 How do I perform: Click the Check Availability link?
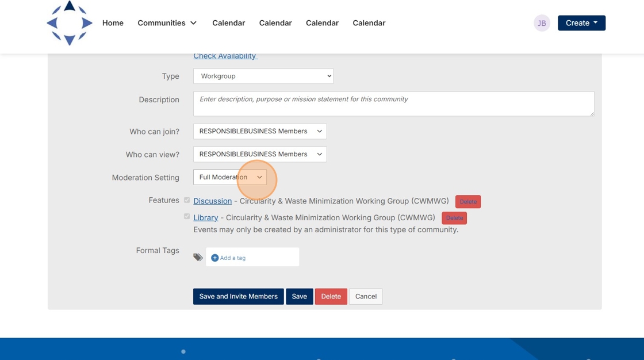[225, 56]
